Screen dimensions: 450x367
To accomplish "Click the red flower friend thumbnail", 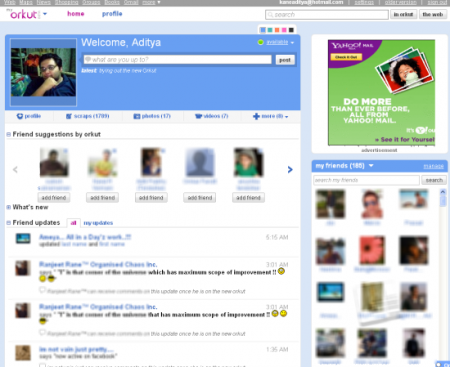I will [x=372, y=250].
